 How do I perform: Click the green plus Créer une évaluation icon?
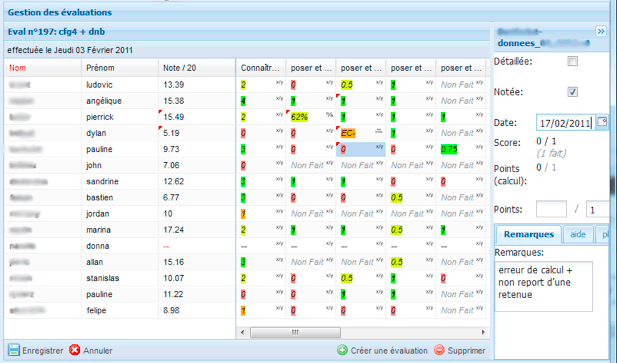point(342,350)
